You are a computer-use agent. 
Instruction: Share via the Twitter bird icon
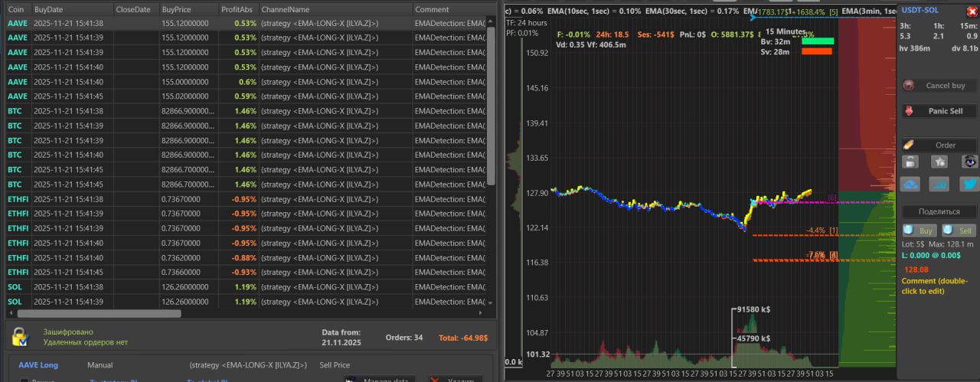(x=969, y=184)
